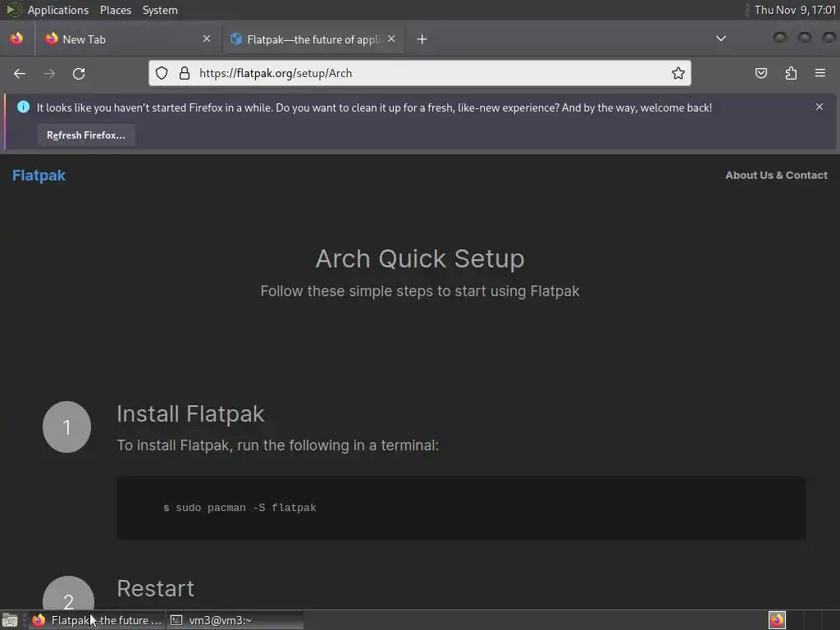
Task: Click the Firefox window maximize button
Action: pyautogui.click(x=805, y=38)
